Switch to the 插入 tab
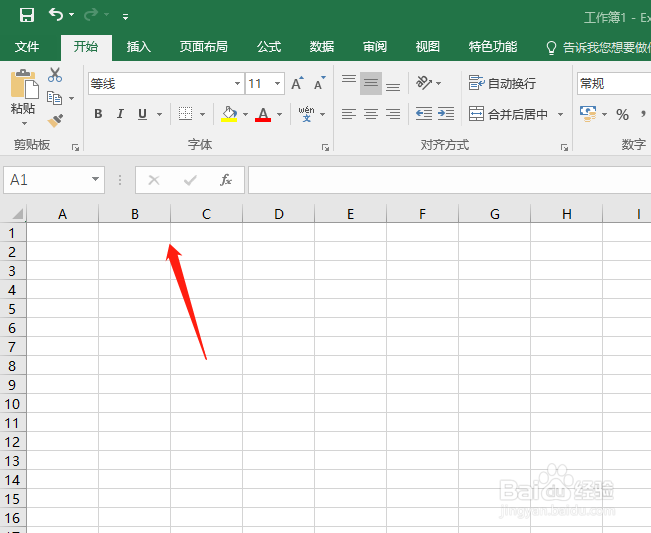Image resolution: width=651 pixels, height=533 pixels. click(139, 46)
